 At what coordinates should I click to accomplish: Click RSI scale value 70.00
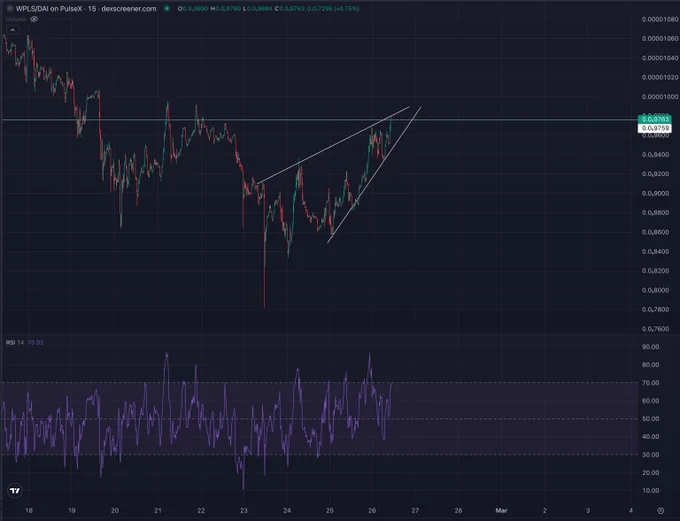tap(651, 383)
